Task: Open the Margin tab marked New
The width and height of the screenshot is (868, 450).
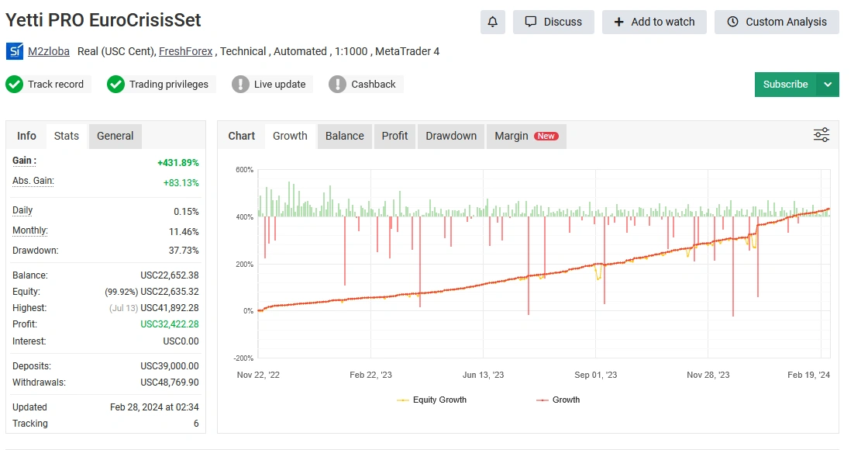Action: pos(526,136)
